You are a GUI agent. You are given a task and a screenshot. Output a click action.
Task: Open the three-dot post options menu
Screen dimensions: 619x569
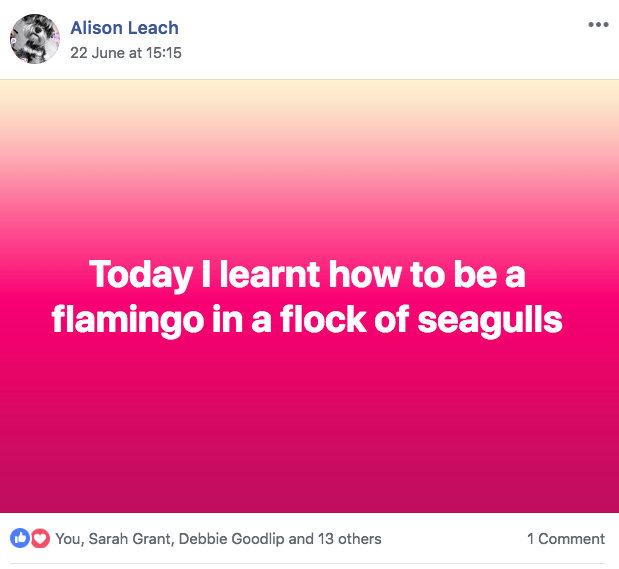point(598,25)
